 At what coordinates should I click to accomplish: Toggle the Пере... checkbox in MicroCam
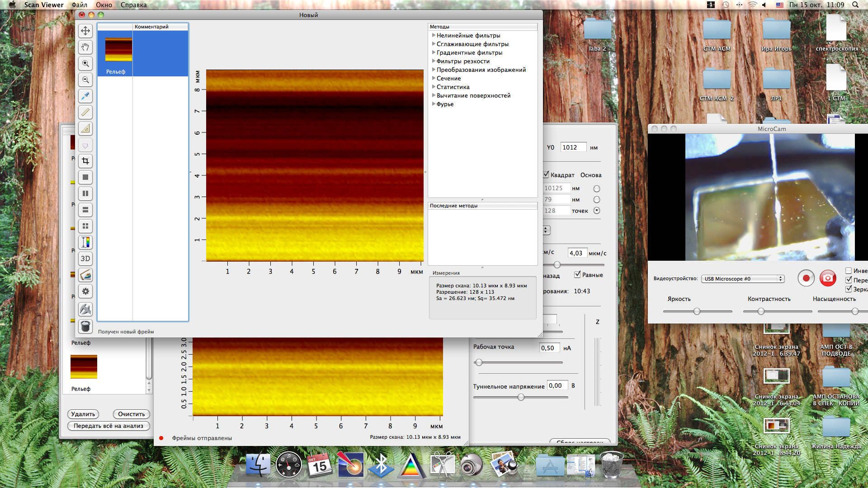[x=849, y=280]
